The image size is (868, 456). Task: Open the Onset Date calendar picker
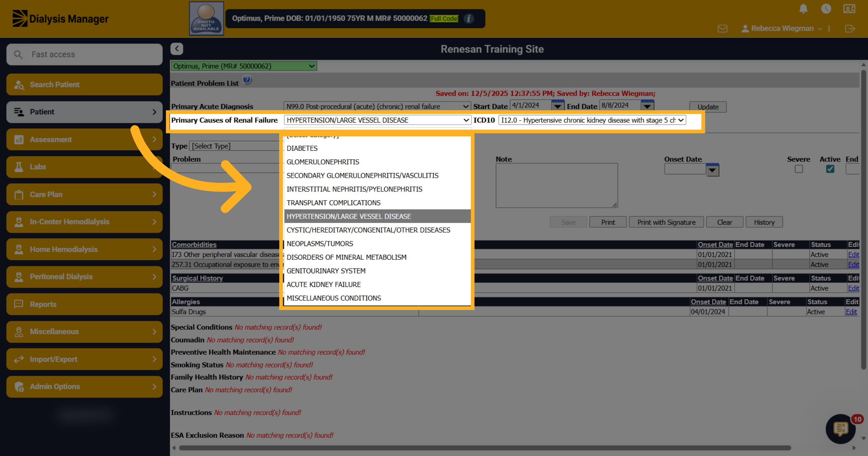pos(712,169)
